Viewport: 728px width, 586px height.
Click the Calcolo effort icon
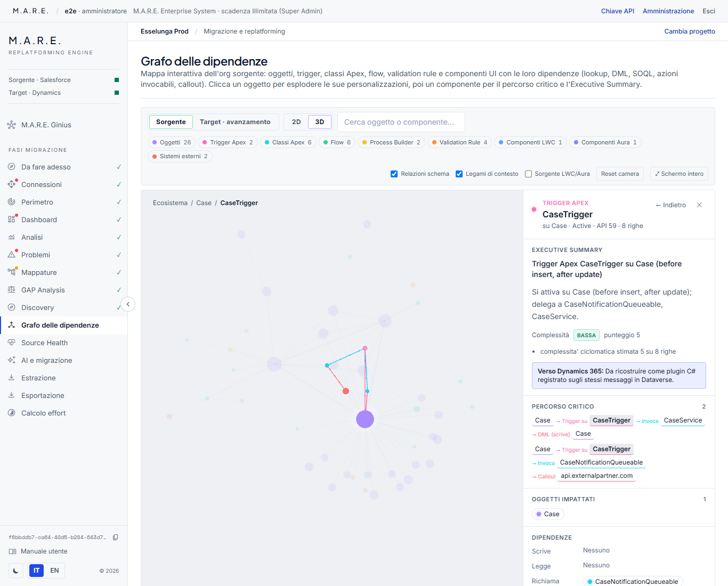coord(11,413)
